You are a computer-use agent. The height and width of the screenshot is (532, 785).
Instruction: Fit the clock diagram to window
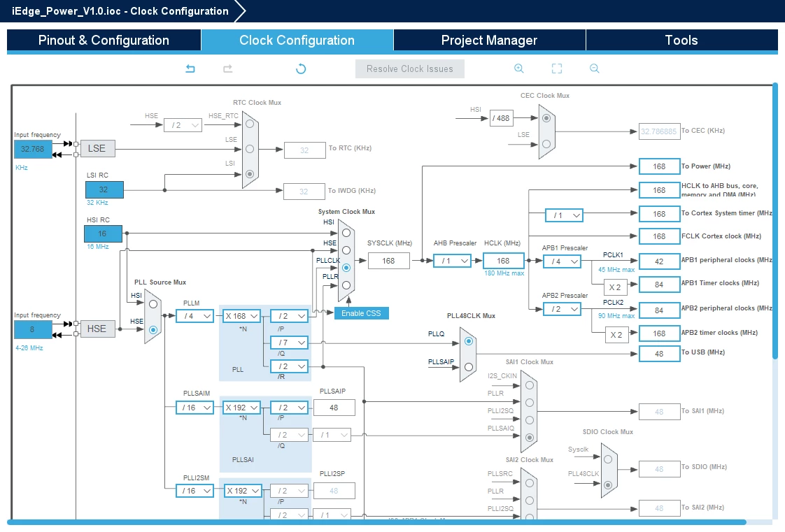(x=557, y=69)
